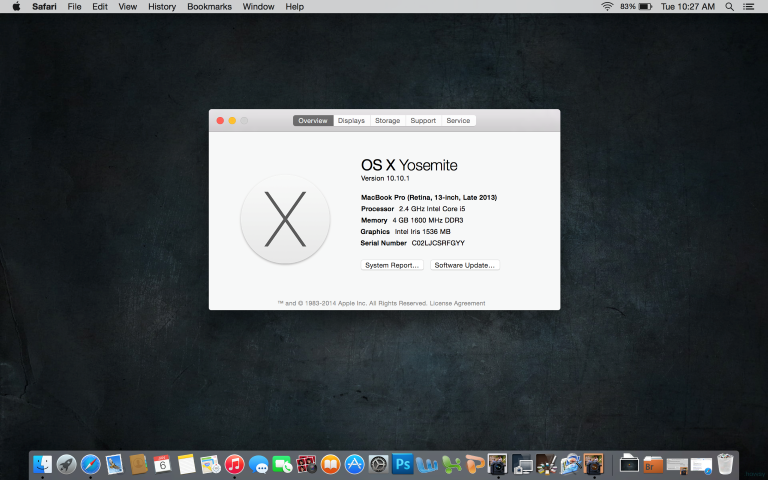
Task: Open Preview magnifier-photo icon in Dock
Action: point(571,464)
